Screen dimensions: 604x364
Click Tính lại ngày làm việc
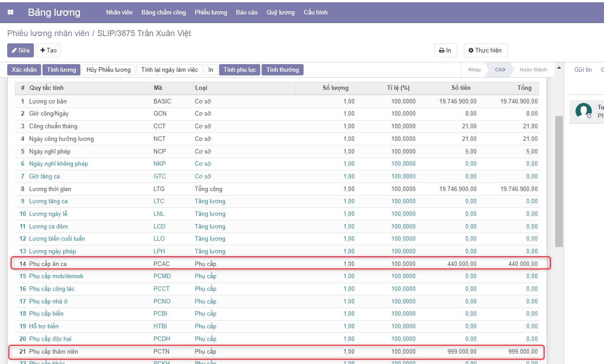pyautogui.click(x=169, y=70)
